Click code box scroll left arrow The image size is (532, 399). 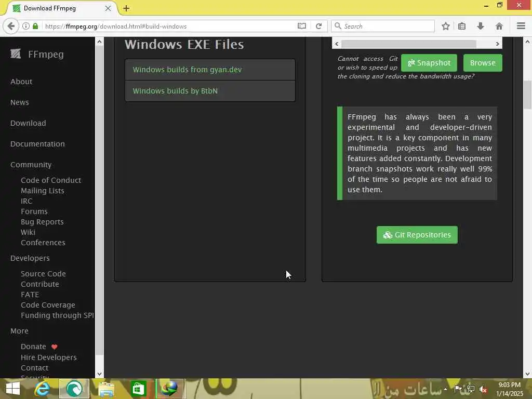[337, 44]
